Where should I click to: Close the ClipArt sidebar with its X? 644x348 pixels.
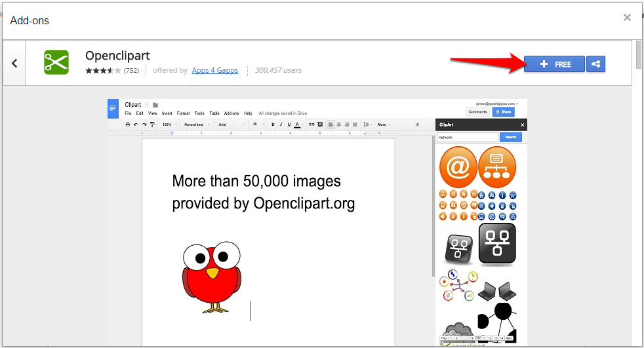(523, 125)
